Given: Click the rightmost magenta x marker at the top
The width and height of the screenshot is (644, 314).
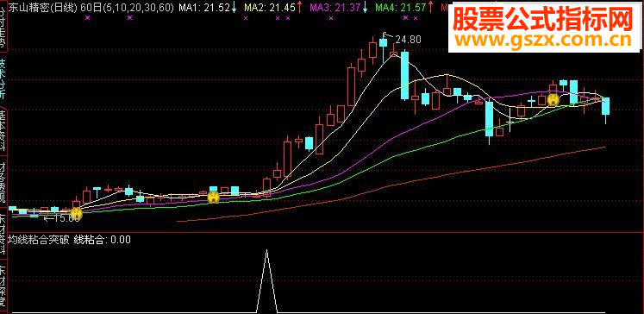Looking at the screenshot, I should tap(416, 17).
